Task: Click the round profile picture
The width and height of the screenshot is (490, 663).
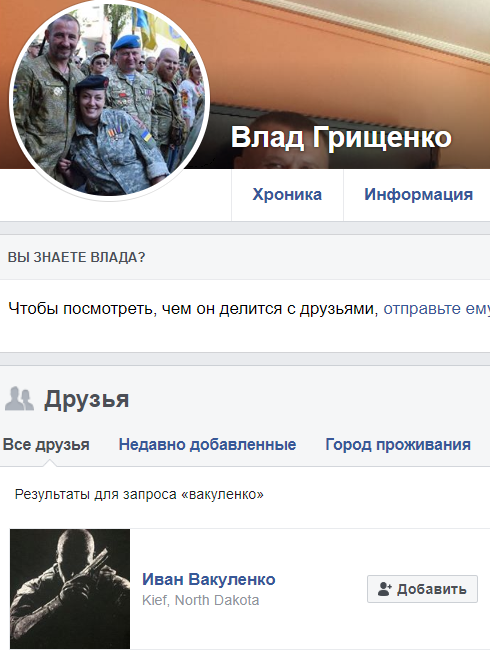Action: pos(109,100)
